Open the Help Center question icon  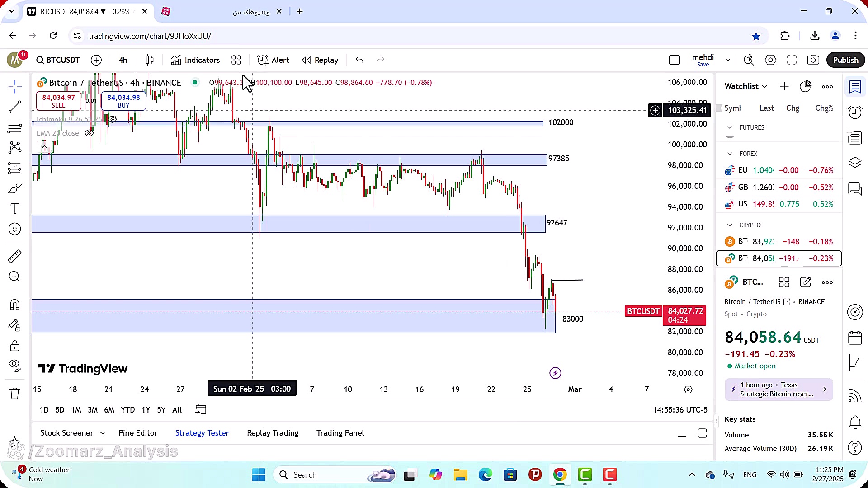point(855,447)
